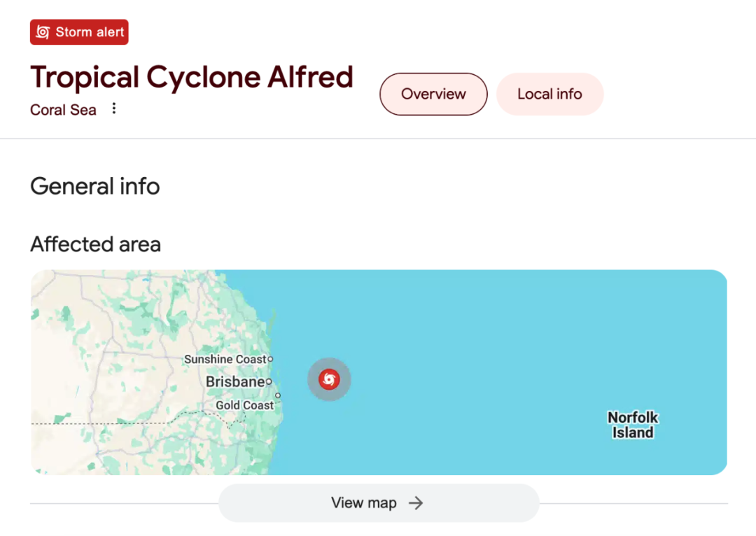The height and width of the screenshot is (536, 756).
Task: Click the General info heading
Action: click(95, 187)
